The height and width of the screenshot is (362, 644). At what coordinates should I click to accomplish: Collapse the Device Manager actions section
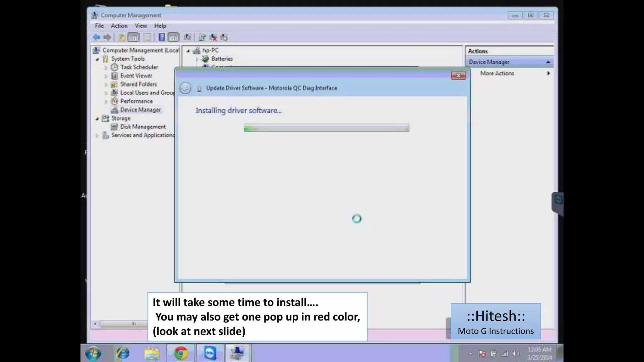click(x=548, y=62)
